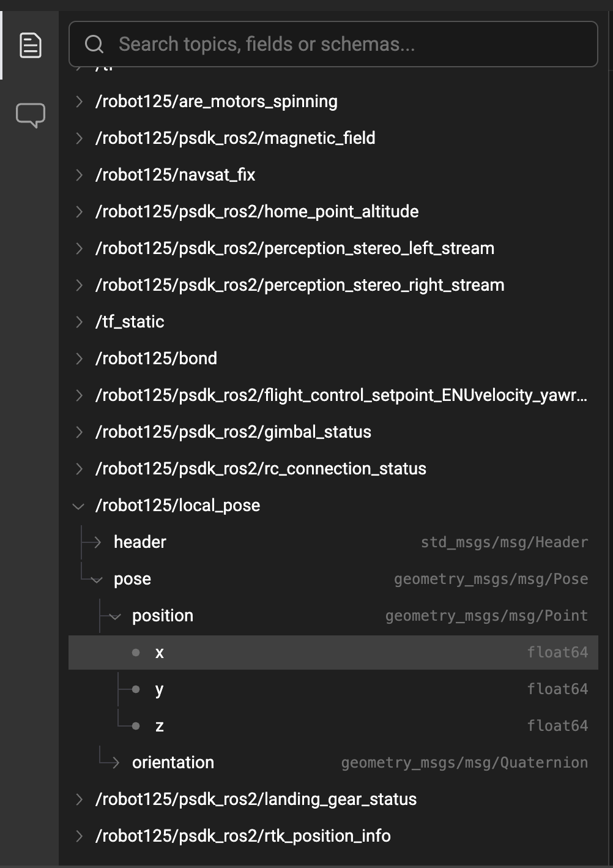Collapse the /robot125/local_pose topic
The image size is (613, 868).
point(78,506)
